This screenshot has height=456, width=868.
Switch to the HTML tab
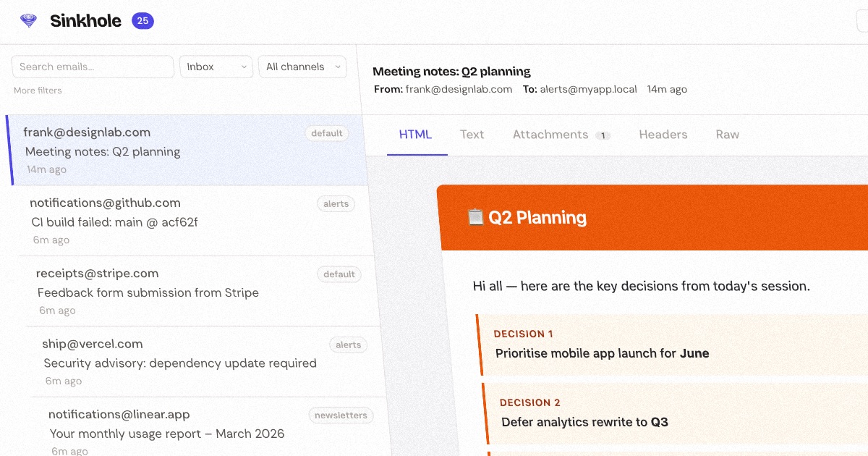(x=416, y=135)
